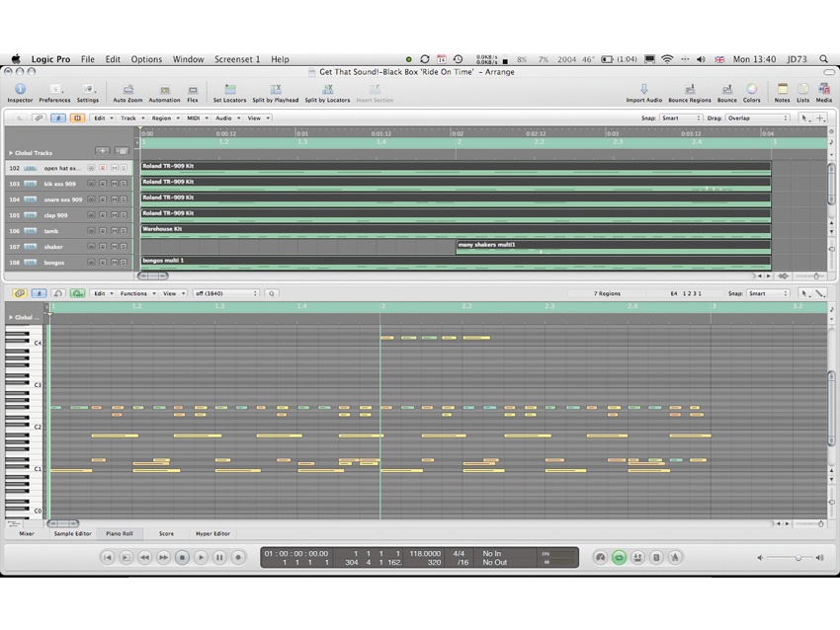
Task: Open the Functions menu in Piano Roll
Action: coord(137,293)
